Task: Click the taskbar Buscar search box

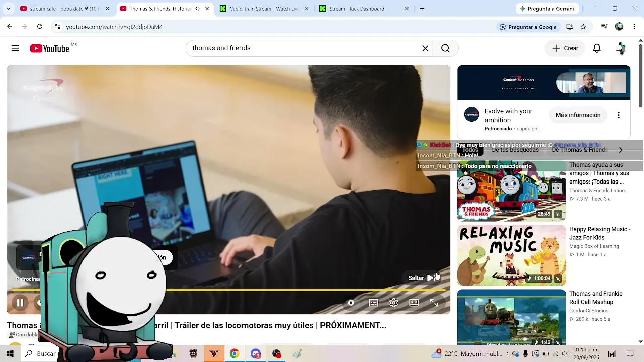Action: [42, 354]
